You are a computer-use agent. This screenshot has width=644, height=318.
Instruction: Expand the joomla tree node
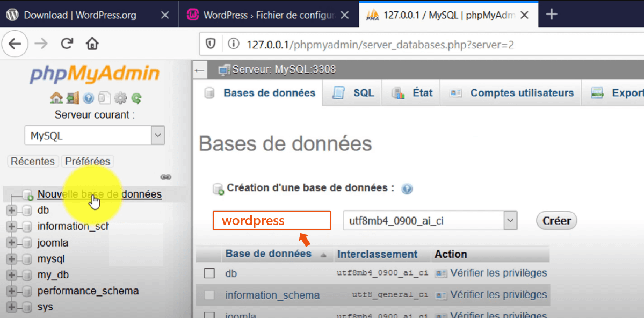[11, 243]
